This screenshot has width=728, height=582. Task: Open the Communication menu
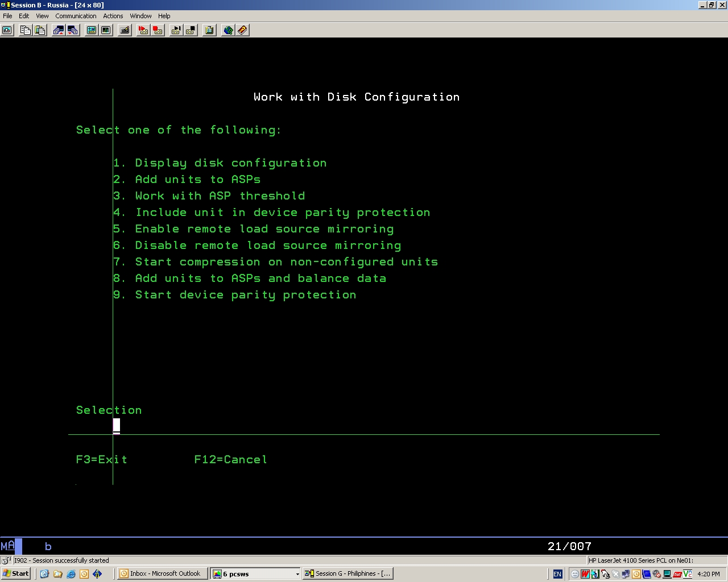pos(76,16)
